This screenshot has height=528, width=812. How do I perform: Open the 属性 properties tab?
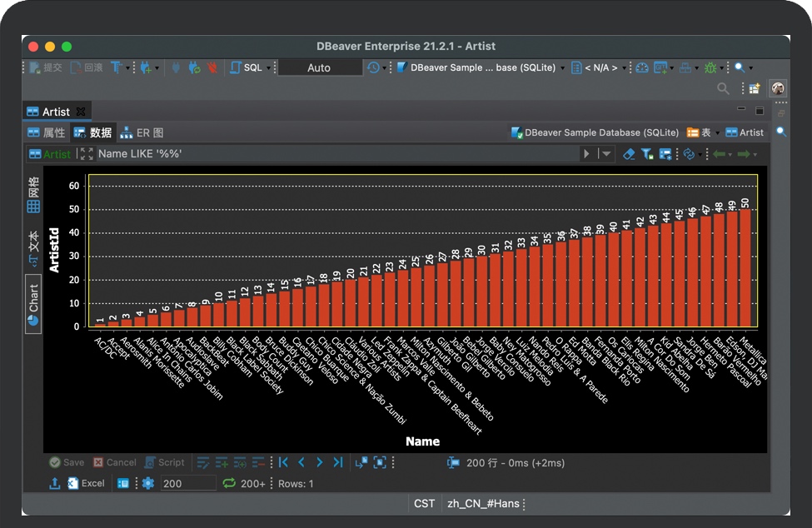(x=46, y=132)
